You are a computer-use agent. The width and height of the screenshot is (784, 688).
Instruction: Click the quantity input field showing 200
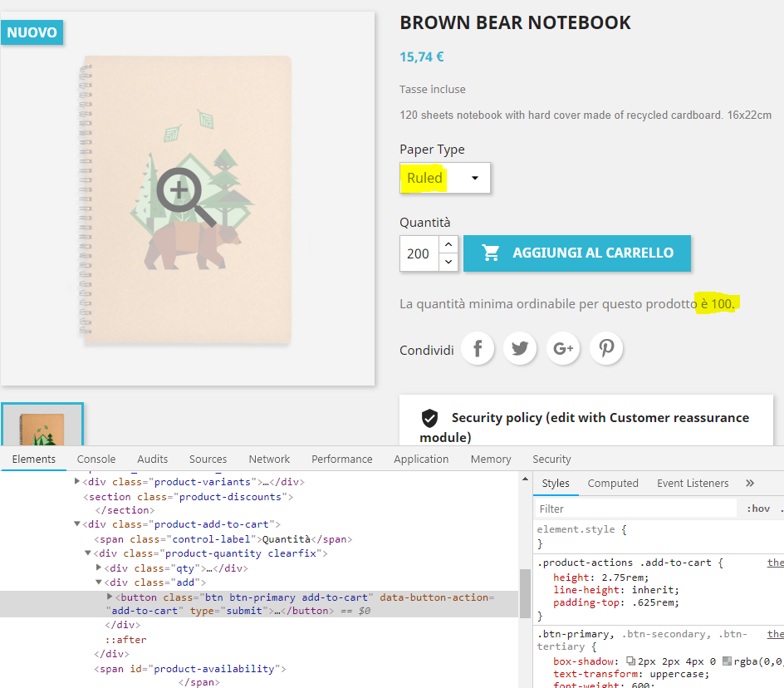click(x=419, y=253)
